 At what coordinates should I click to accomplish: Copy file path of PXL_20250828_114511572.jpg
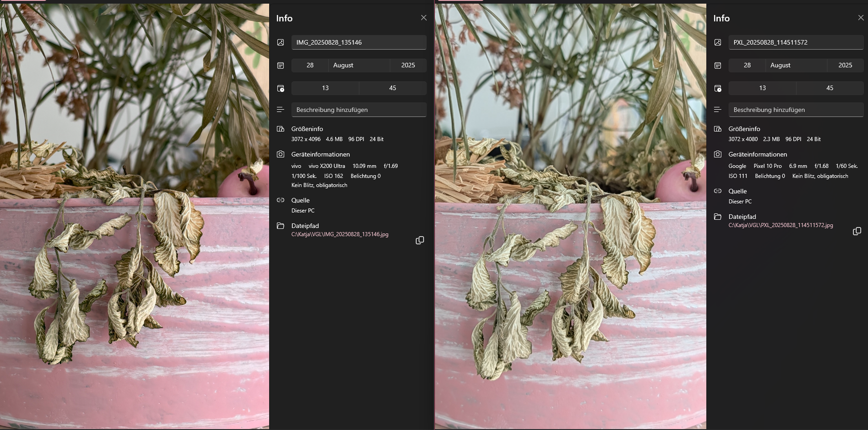click(x=857, y=231)
